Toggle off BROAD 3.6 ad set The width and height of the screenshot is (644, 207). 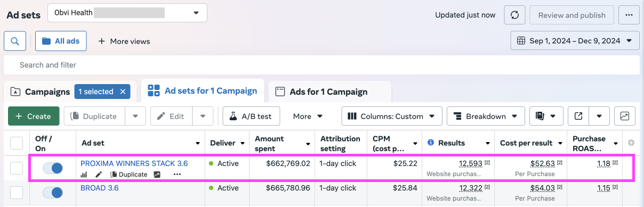point(53,193)
